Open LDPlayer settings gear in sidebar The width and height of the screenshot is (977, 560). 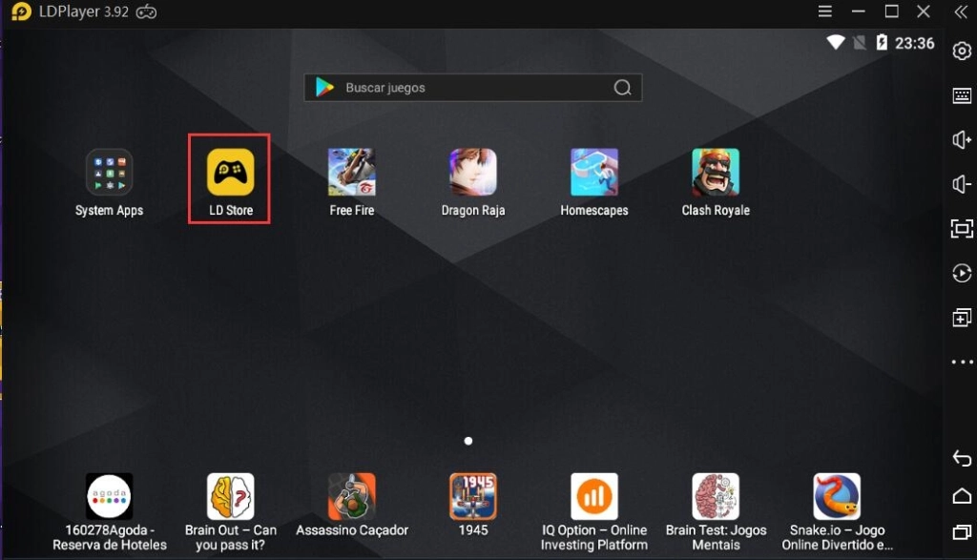pos(962,52)
